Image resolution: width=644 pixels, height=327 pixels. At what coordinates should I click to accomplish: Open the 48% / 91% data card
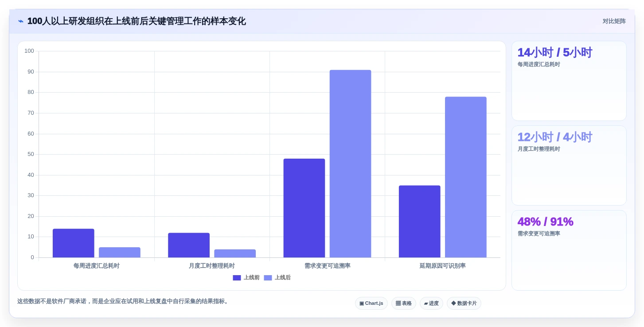pos(569,250)
